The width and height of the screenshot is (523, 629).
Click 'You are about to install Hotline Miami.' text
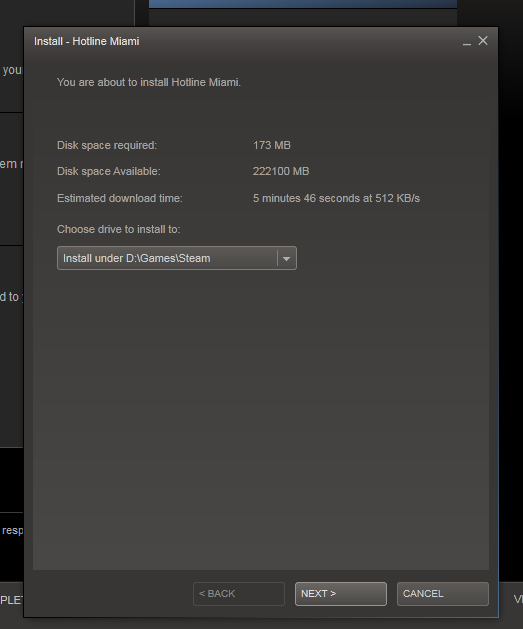click(149, 82)
